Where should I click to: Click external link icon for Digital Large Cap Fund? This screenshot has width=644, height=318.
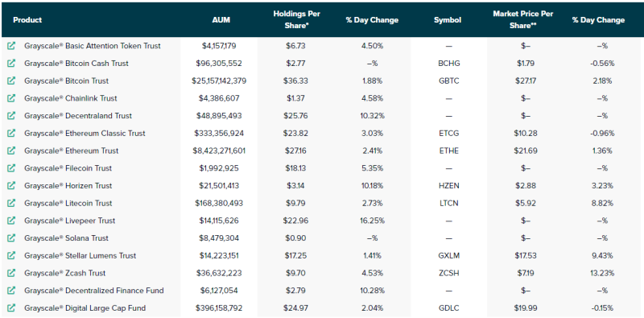click(x=11, y=308)
